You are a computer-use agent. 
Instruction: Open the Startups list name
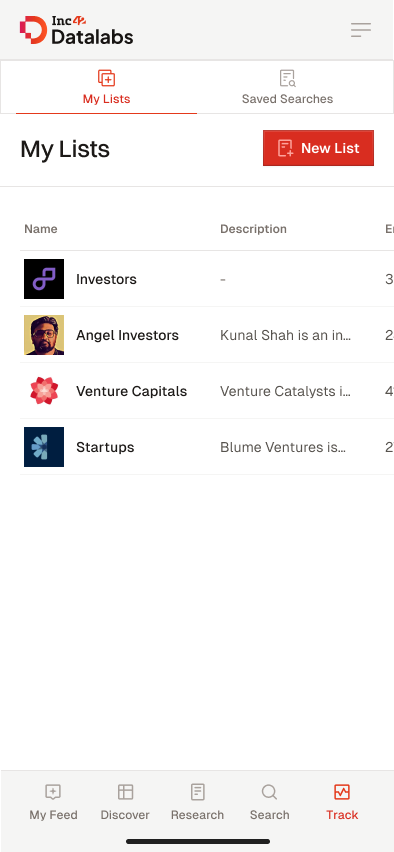105,447
